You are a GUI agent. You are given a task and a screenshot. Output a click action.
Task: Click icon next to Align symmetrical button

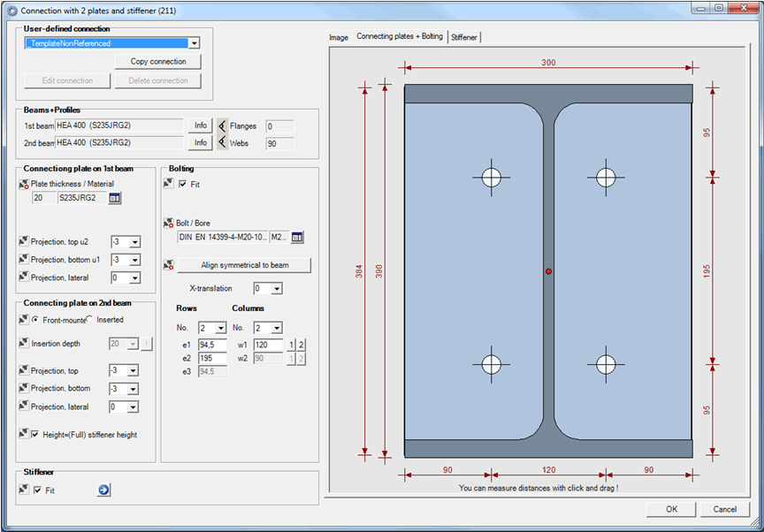tap(168, 265)
